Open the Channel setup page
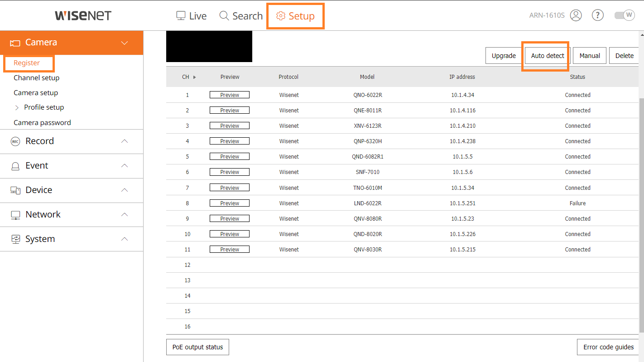The height and width of the screenshot is (362, 644). [37, 78]
